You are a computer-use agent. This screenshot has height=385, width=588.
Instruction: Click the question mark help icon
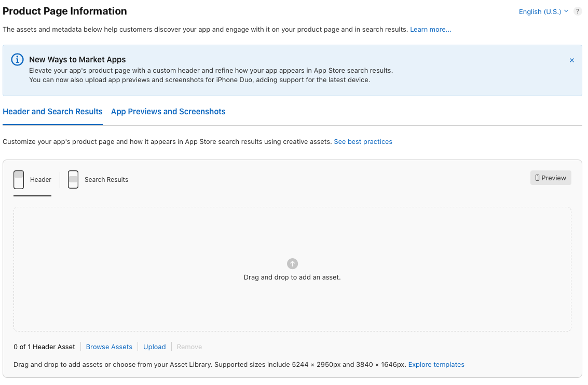tap(578, 11)
